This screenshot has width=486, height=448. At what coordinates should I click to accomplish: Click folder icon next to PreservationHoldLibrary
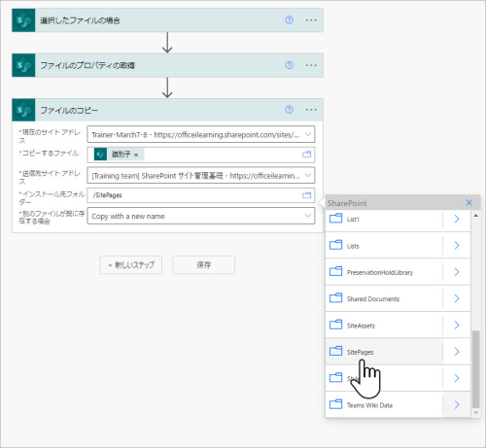335,271
